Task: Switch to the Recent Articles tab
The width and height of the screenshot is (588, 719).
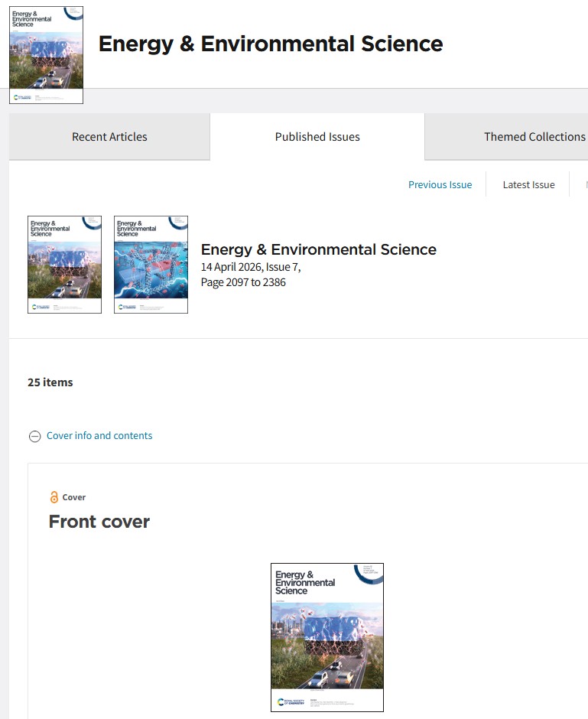Action: [x=109, y=137]
